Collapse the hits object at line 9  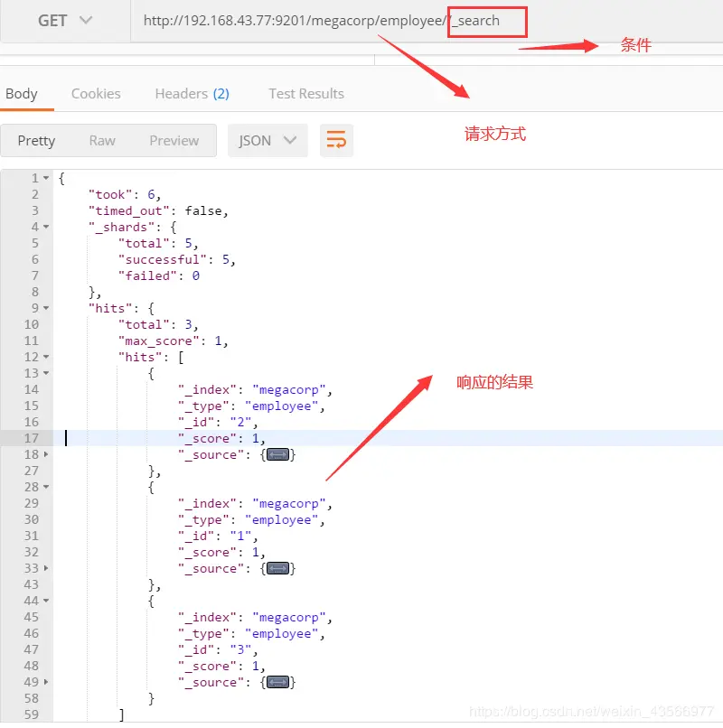point(46,308)
